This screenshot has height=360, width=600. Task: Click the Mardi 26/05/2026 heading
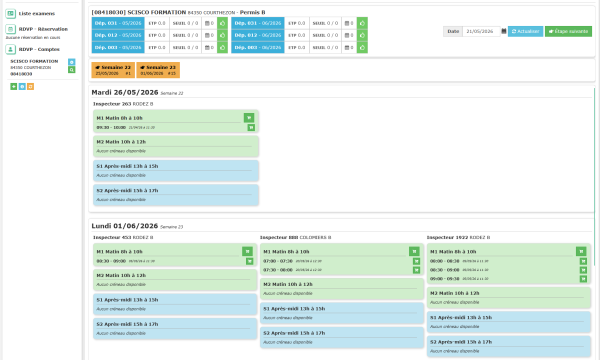[x=125, y=93]
